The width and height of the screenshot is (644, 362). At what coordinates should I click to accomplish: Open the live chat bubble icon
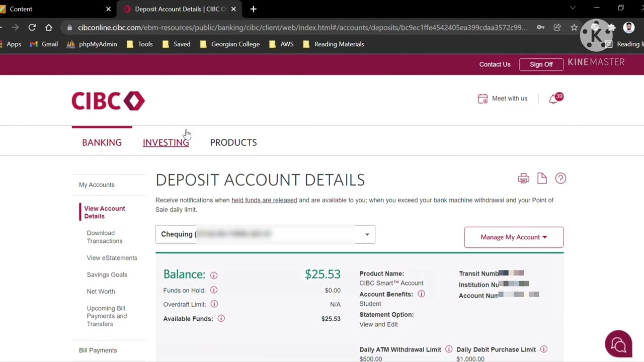coord(618,344)
